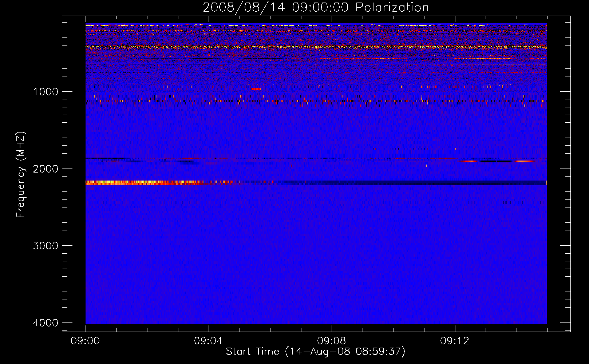Select the 3000 frequency axis label
589x364 pixels.
coord(46,246)
